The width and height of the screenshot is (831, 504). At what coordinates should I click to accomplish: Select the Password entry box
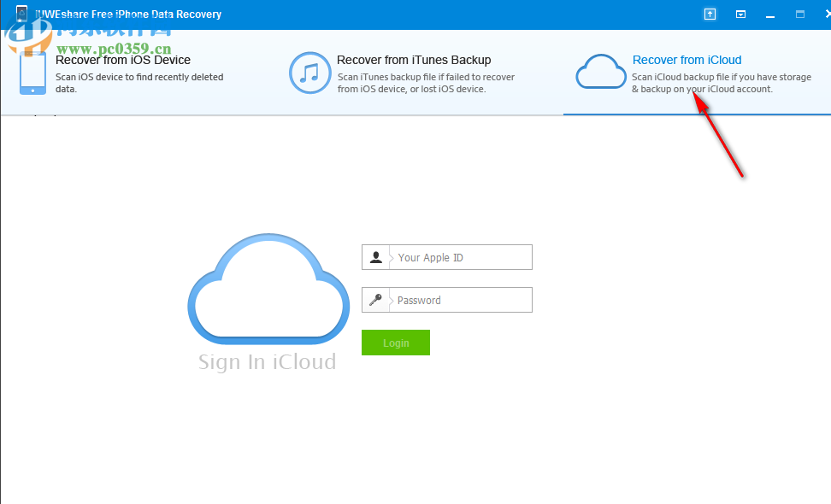pyautogui.click(x=462, y=300)
